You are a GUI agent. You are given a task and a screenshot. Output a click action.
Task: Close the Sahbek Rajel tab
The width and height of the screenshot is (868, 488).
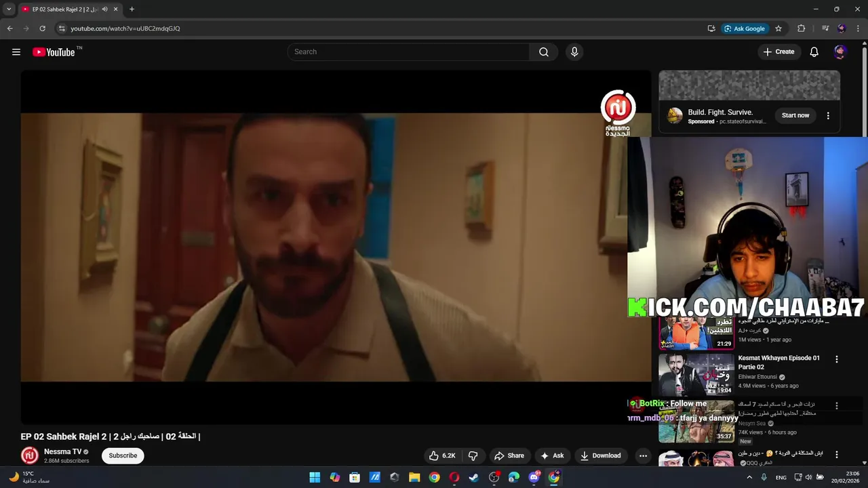tap(116, 9)
